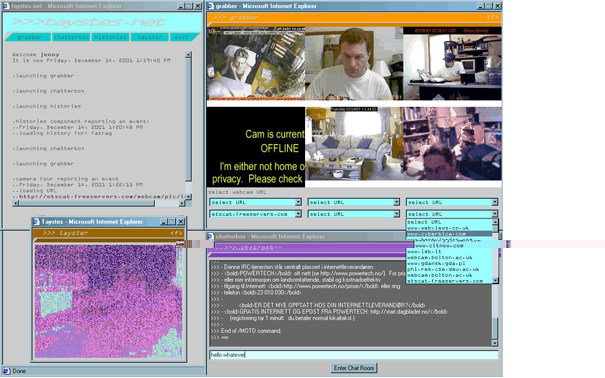This screenshot has height=378, width=605.
Task: Click down arrow in URL list scrollbar
Action: click(x=495, y=280)
